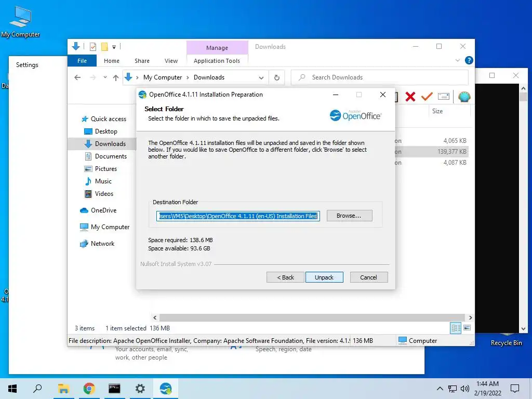The height and width of the screenshot is (399, 532).
Task: Select Desktop in navigation pane
Action: click(x=101, y=131)
